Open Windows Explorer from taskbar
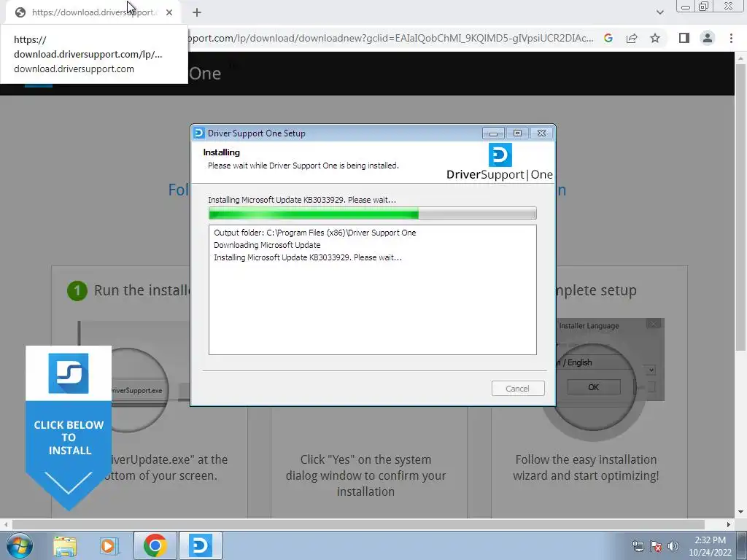This screenshot has height=560, width=747. (65, 545)
